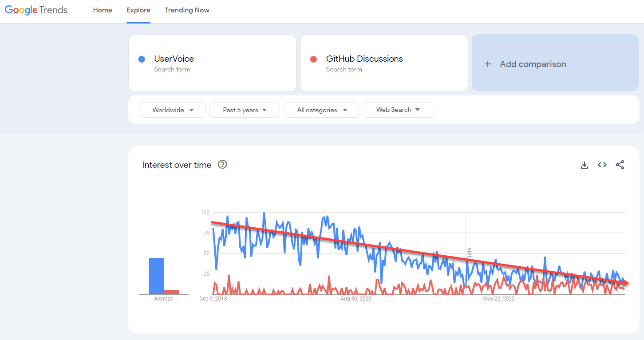This screenshot has height=340, width=644.
Task: Select the Explore tab
Action: coord(138,10)
